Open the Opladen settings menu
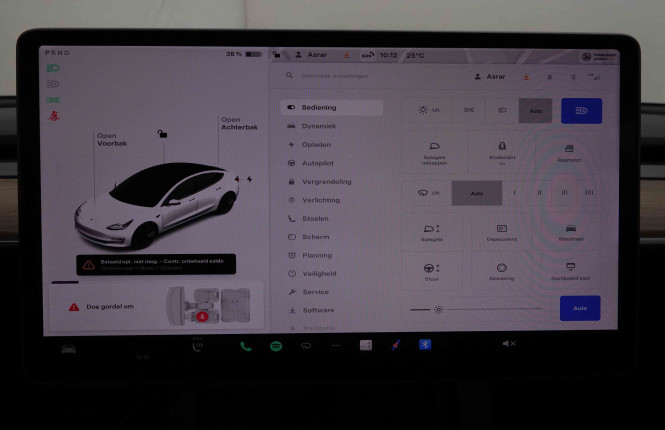665x430 pixels. coord(316,144)
